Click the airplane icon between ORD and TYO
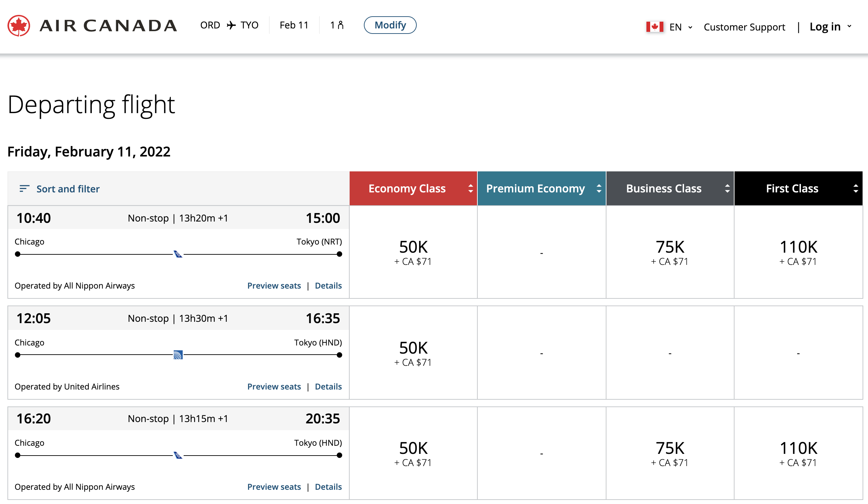Image resolution: width=868 pixels, height=504 pixels. (231, 25)
